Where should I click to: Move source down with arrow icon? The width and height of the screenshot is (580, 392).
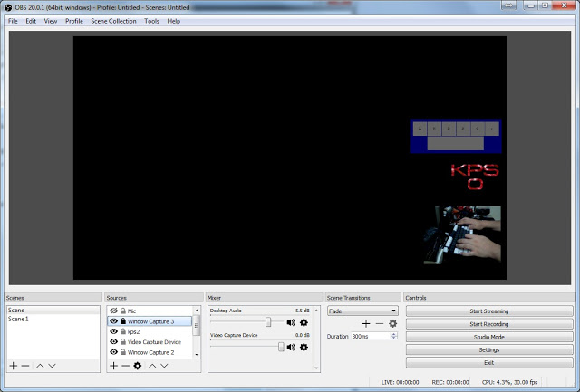click(164, 366)
